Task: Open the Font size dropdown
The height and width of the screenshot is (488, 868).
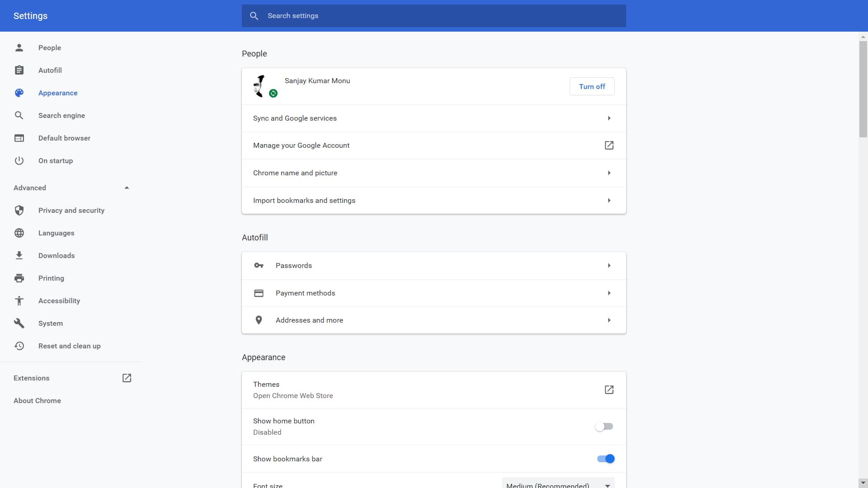Action: pos(558,483)
